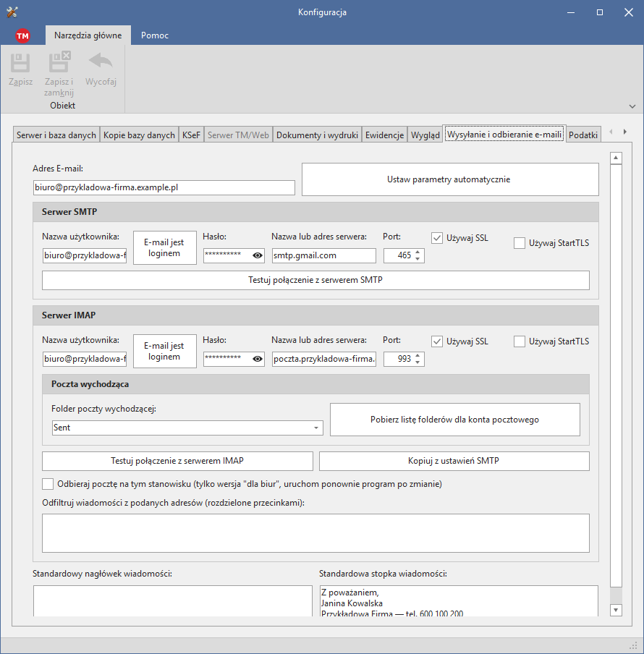Open the Pomoc ribbon tab
Viewport: 644px width, 654px height.
tap(155, 35)
